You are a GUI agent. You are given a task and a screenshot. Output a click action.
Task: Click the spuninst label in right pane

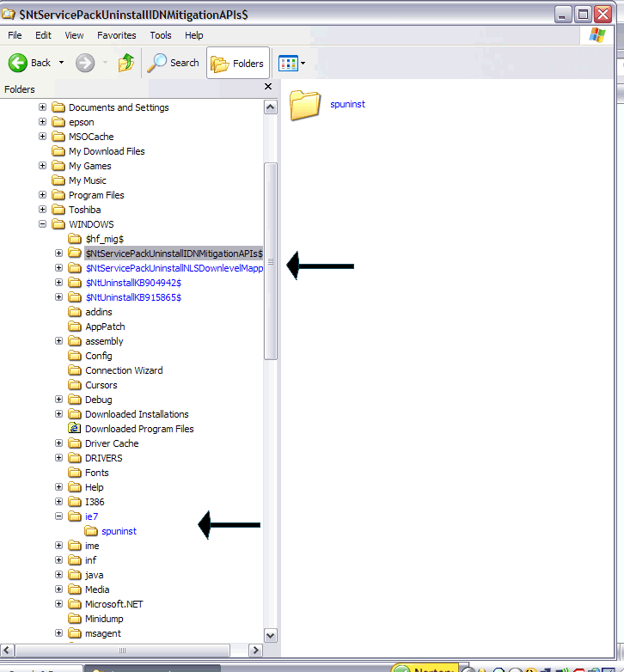click(x=347, y=104)
